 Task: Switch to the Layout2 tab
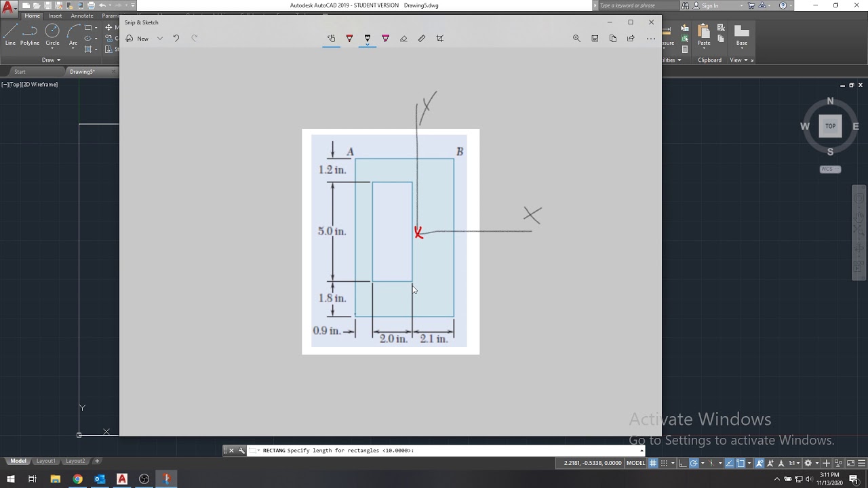(75, 461)
